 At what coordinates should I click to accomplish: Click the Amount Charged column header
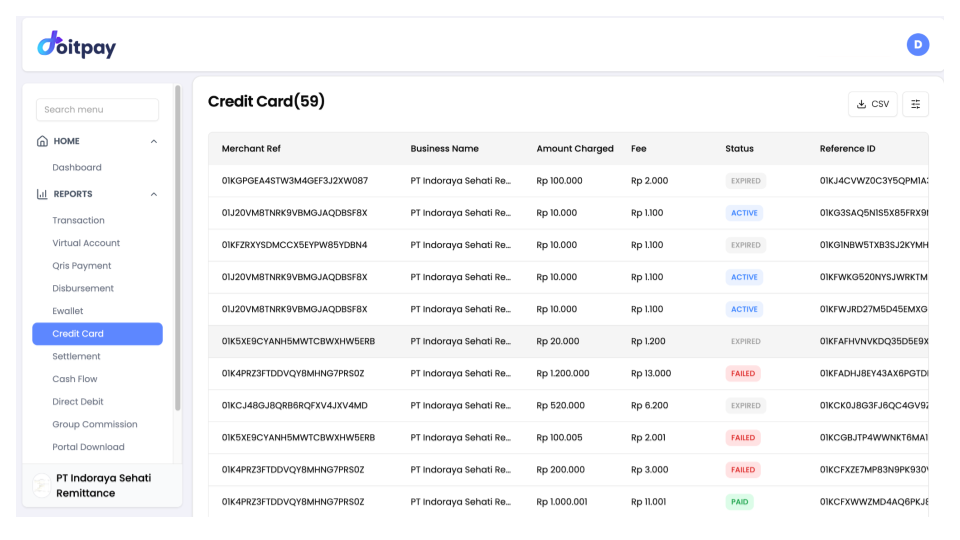point(575,149)
